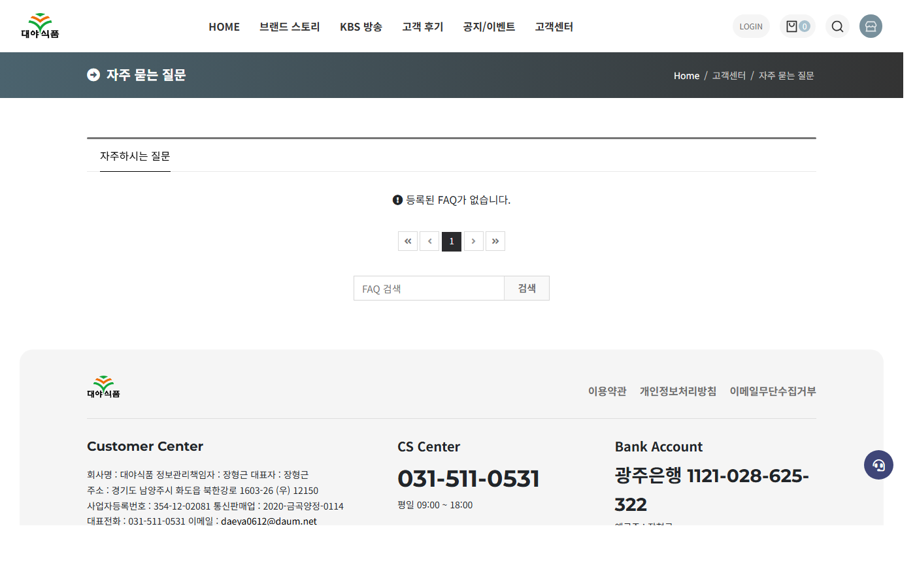Image resolution: width=915 pixels, height=588 pixels.
Task: Click the 회사명 company info line
Action: click(197, 475)
